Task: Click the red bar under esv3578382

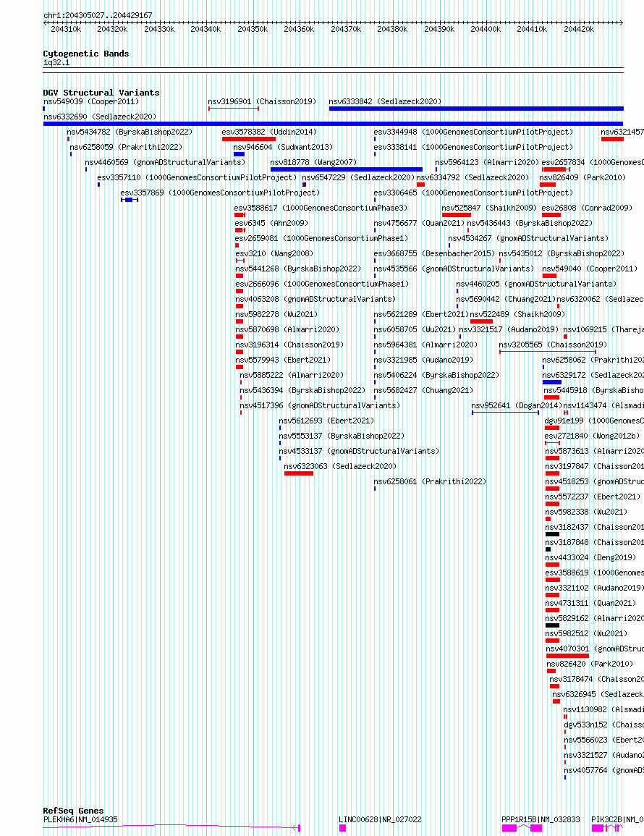Action: tap(248, 139)
